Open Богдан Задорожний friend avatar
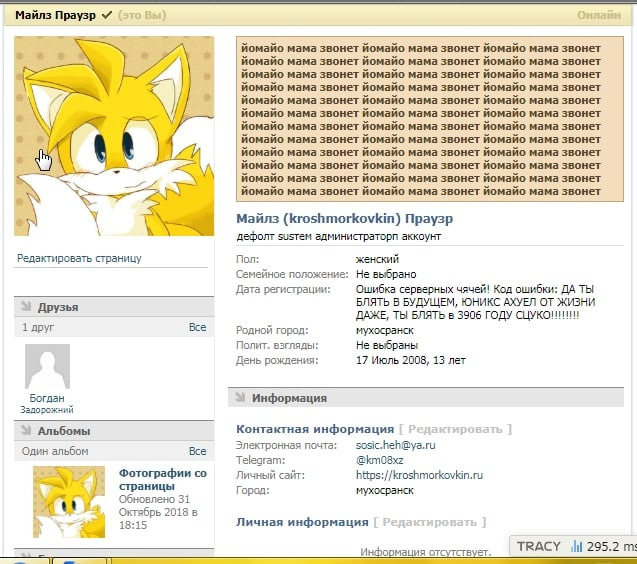The width and height of the screenshot is (637, 564). pos(48,367)
